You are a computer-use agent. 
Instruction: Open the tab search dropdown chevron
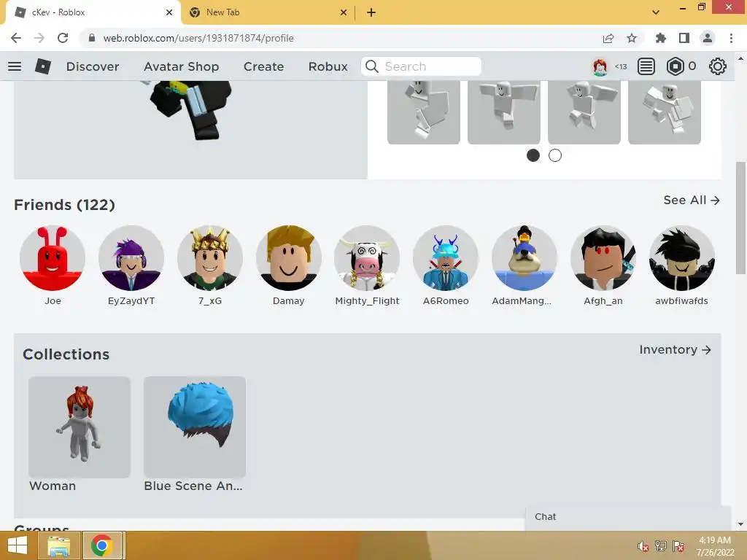(656, 12)
